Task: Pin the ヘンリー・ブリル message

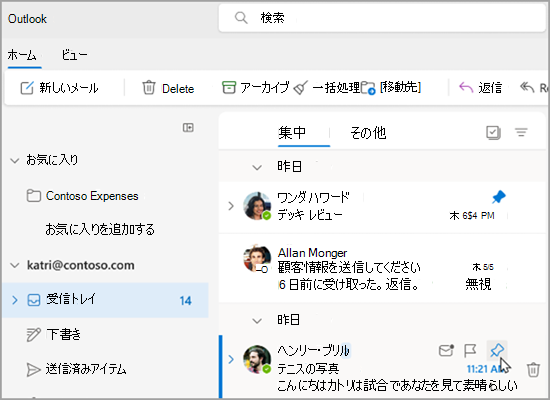Action: point(497,350)
